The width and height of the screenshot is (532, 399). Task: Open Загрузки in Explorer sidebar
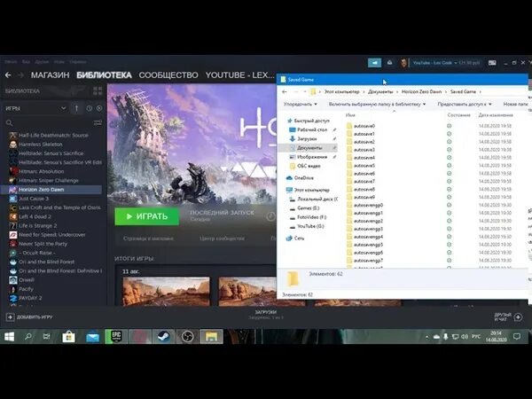point(307,139)
